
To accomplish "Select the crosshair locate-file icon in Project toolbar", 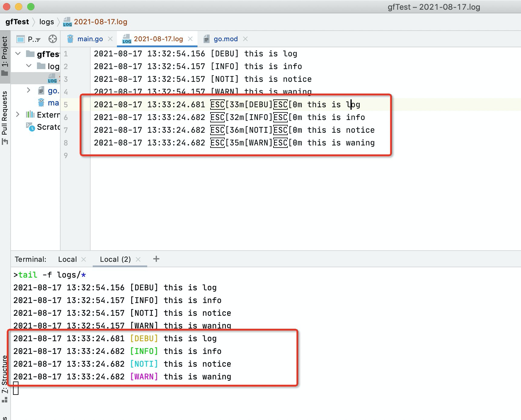I will tap(52, 39).
